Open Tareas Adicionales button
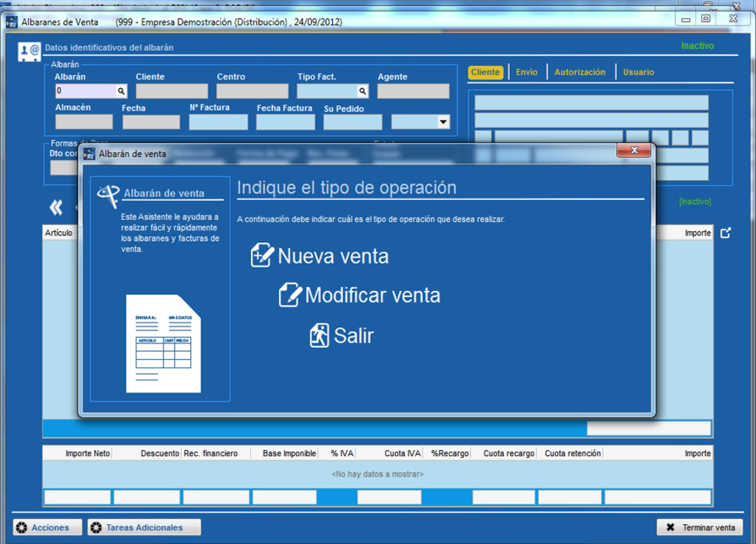The height and width of the screenshot is (544, 756). click(x=144, y=527)
